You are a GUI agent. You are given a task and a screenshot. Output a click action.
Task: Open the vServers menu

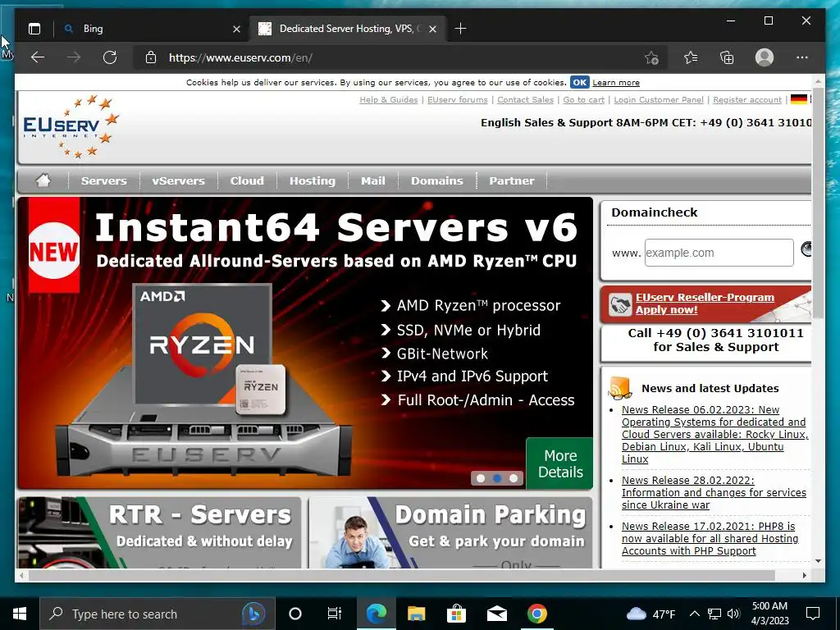point(178,181)
